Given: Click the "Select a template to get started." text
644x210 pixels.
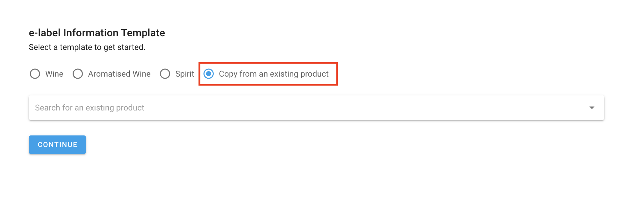Looking at the screenshot, I should pos(87,47).
